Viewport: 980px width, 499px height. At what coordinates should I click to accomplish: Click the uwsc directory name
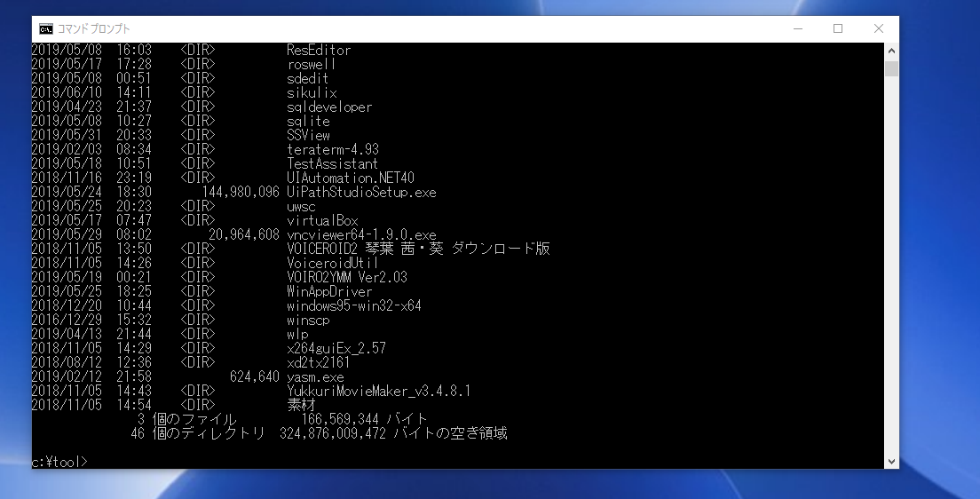point(301,207)
